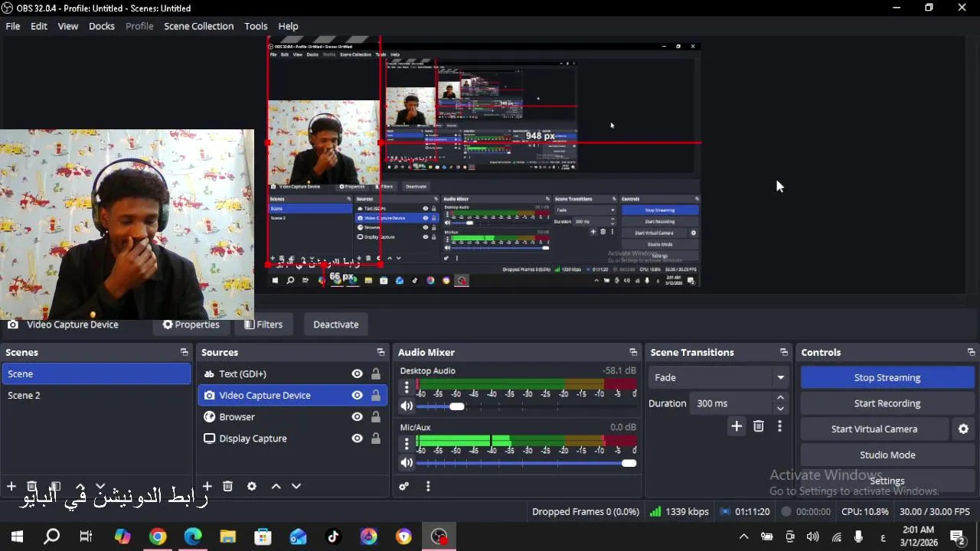Enter Studio Mode
Viewport: 980px width, 551px height.
pyautogui.click(x=887, y=455)
